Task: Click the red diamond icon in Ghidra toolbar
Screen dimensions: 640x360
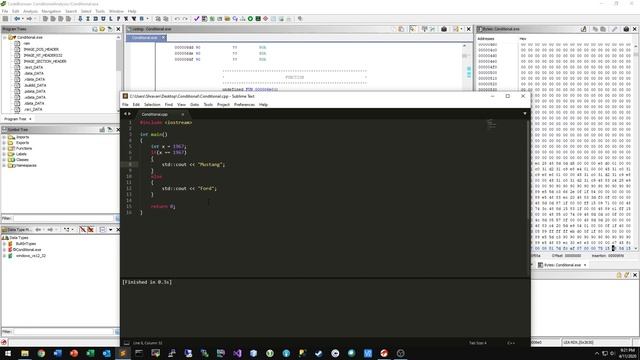Action: coord(266,19)
